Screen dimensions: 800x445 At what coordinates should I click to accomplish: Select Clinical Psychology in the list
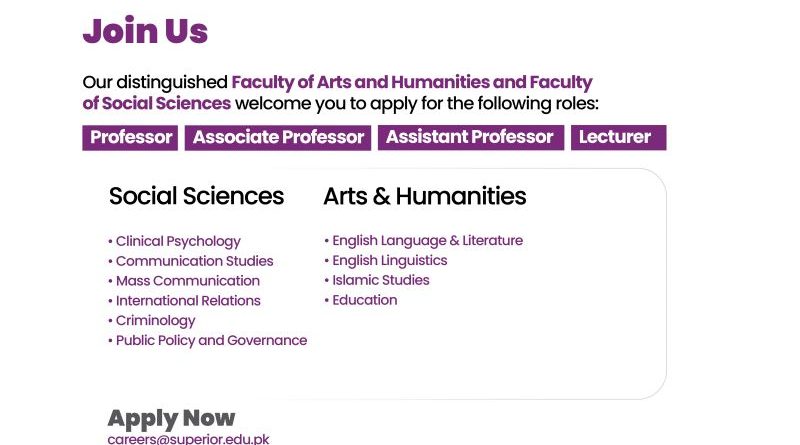coord(178,241)
